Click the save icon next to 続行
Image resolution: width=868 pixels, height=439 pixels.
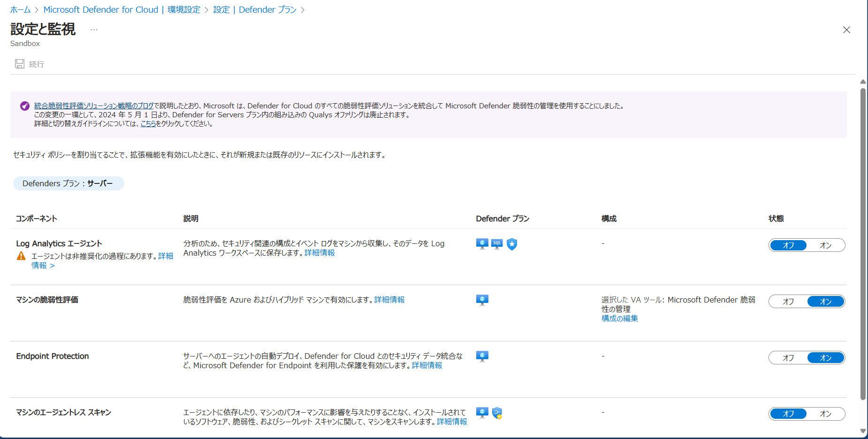(20, 64)
